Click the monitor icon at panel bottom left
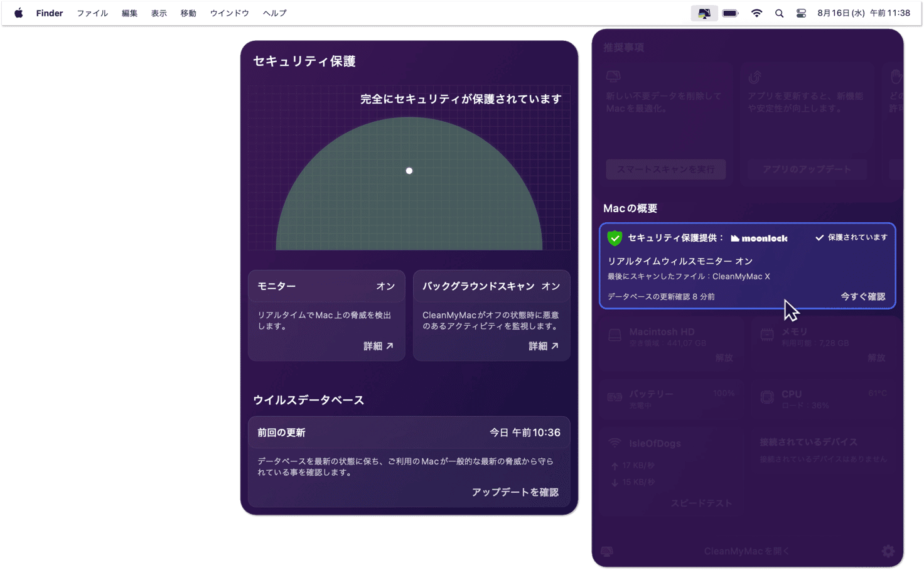Screen dimensions: 924x570 pyautogui.click(x=607, y=551)
